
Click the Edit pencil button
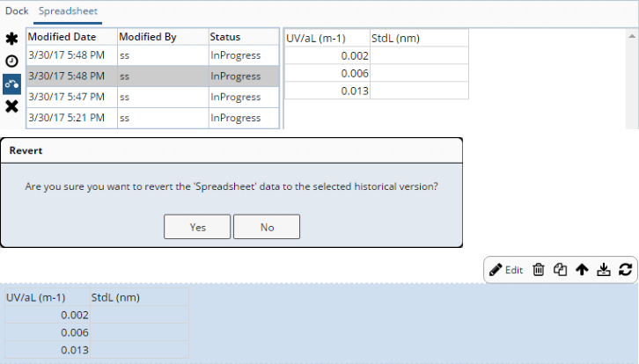click(506, 270)
